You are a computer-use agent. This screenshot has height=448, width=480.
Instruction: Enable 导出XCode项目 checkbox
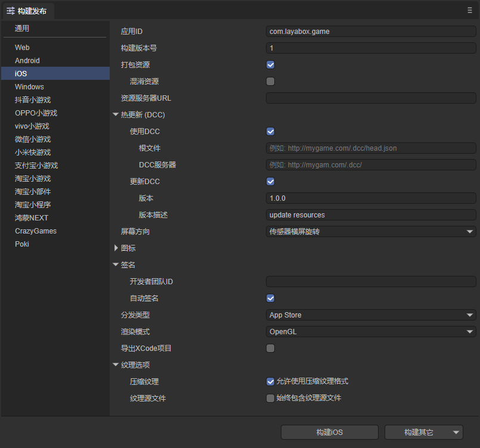click(x=270, y=349)
